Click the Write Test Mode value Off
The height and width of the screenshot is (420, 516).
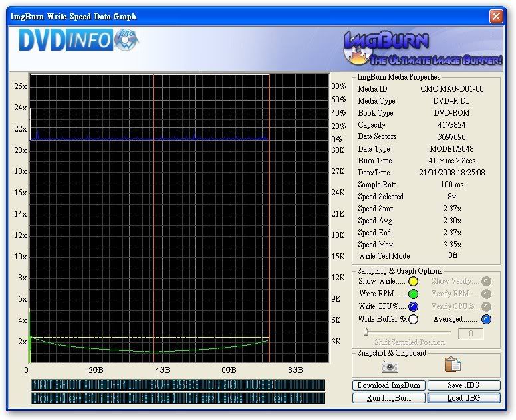pos(452,255)
